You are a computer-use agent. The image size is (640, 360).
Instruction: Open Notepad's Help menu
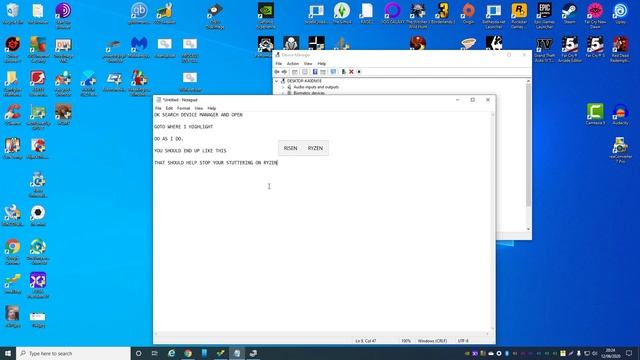[211, 108]
